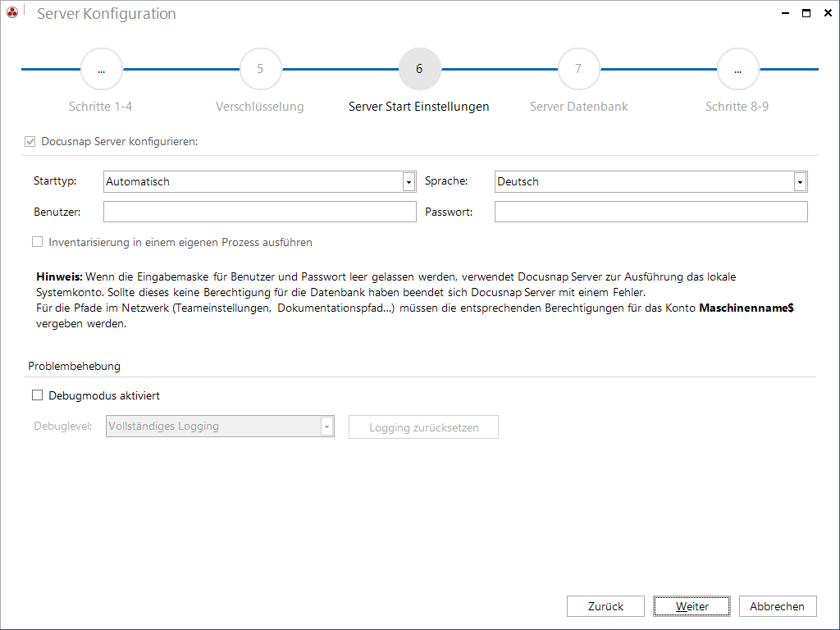Select step 6 Server Start Einstellungen circle

coord(419,69)
